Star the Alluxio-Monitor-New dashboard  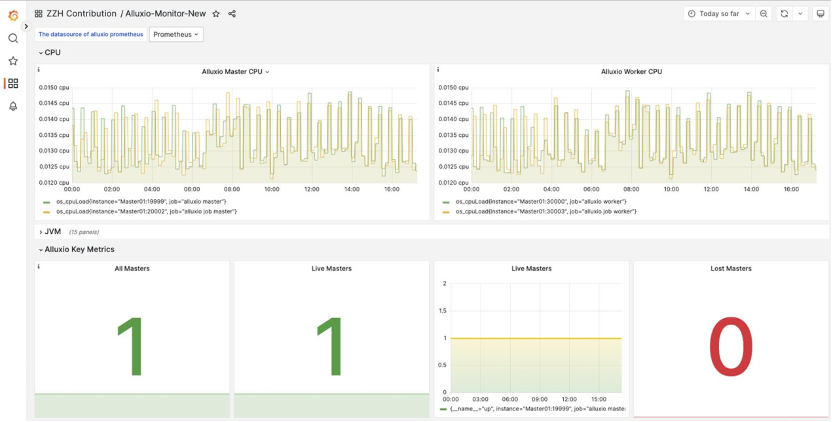(216, 14)
